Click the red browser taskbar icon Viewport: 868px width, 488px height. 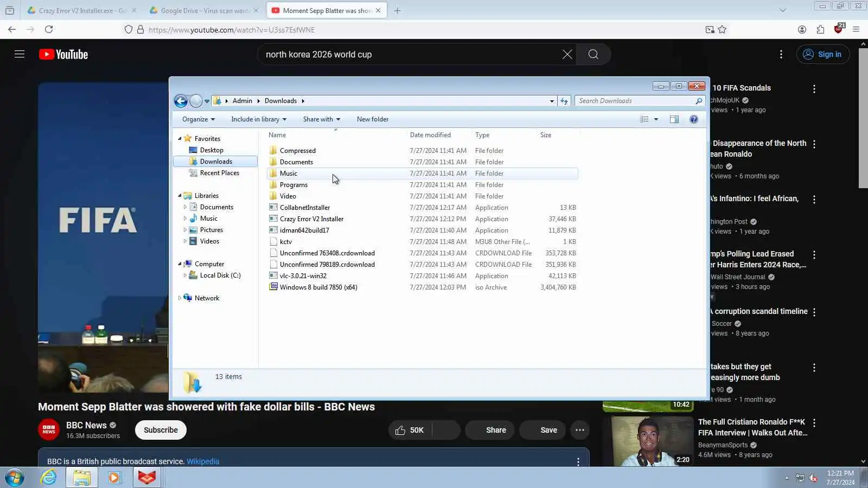(146, 478)
